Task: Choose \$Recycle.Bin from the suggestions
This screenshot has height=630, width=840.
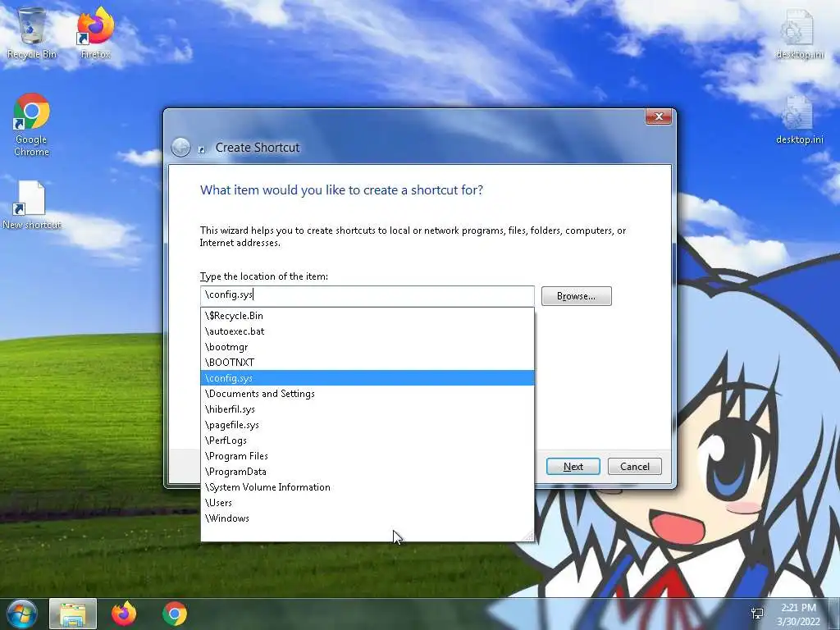Action: click(x=367, y=316)
